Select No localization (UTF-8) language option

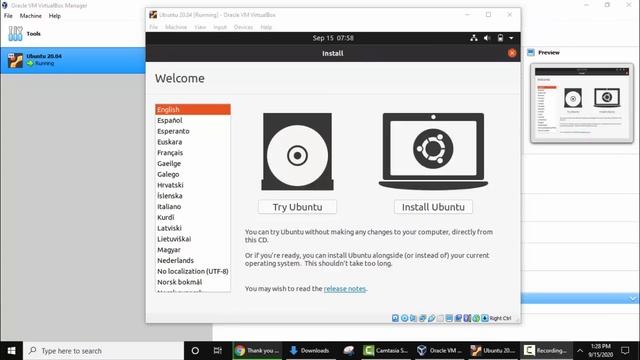tap(193, 271)
